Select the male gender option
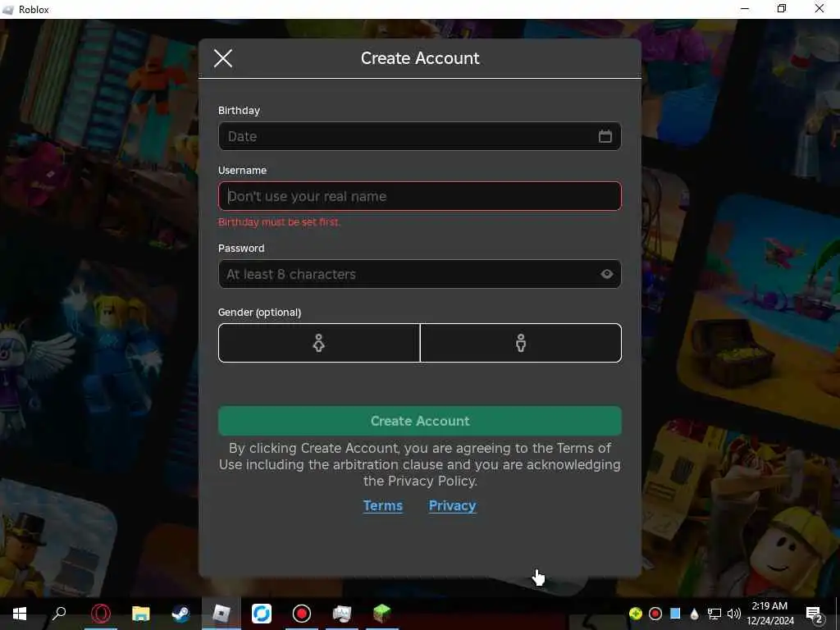The height and width of the screenshot is (630, 840). click(x=521, y=343)
